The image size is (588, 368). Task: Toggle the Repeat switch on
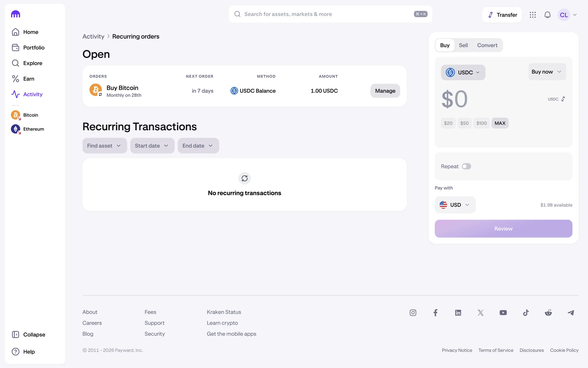[466, 166]
